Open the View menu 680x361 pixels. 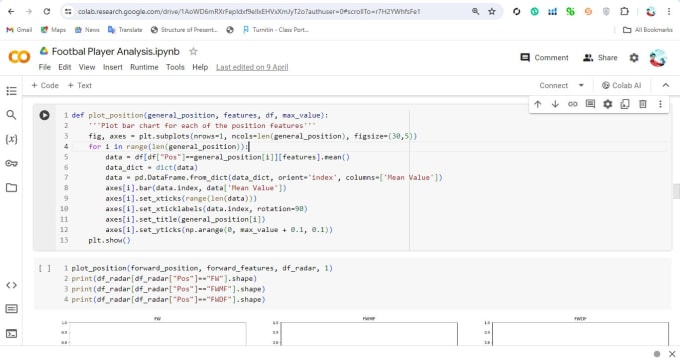[87, 67]
